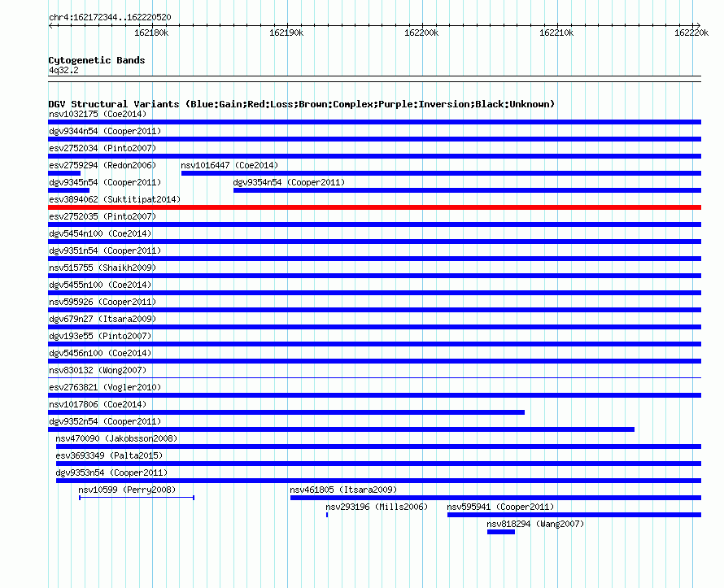
Task: Click the dgv9352n54 (Cooper2011) label
Action: (x=105, y=421)
